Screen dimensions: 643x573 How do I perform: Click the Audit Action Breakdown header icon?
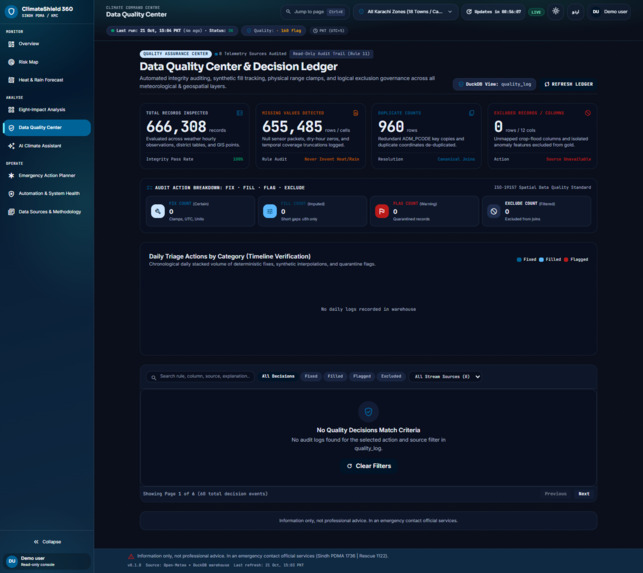tap(149, 188)
